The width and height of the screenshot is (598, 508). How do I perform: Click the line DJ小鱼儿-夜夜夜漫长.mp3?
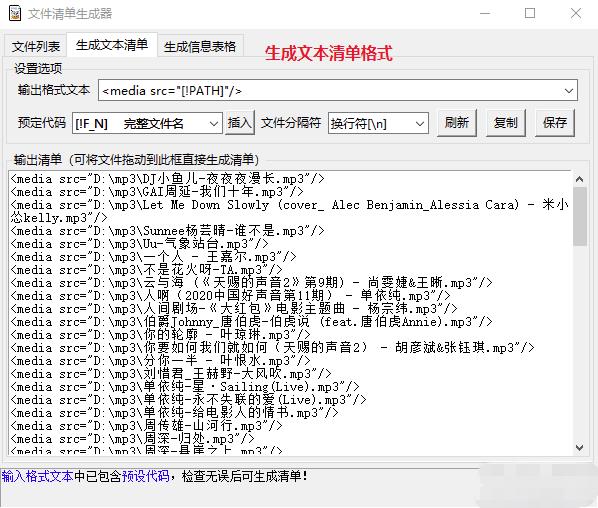[167, 178]
